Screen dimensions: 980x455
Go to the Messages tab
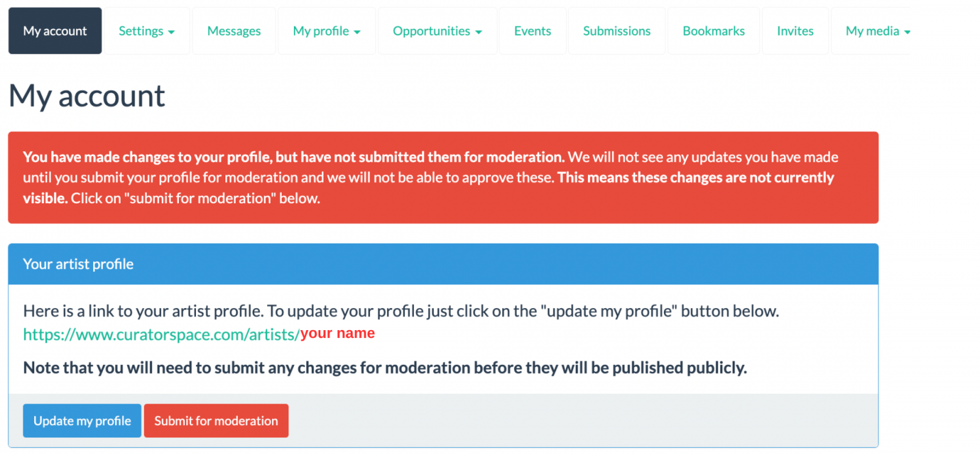[234, 31]
